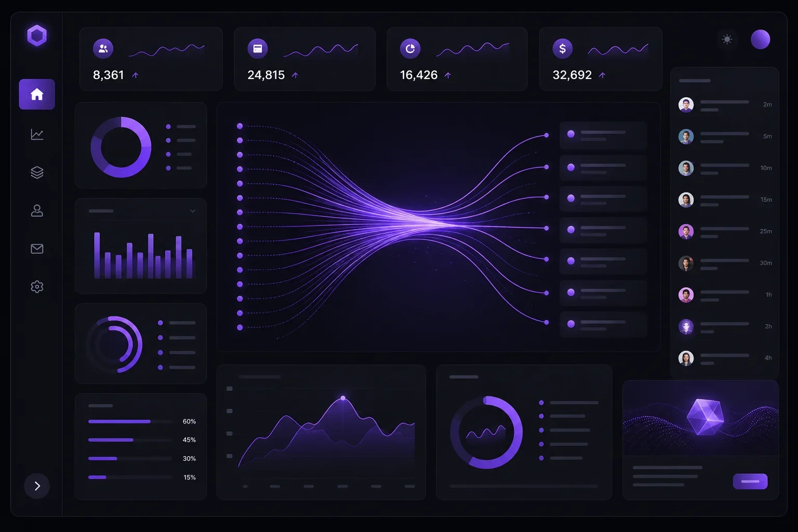Open the user profile sidebar icon

[x=37, y=210]
